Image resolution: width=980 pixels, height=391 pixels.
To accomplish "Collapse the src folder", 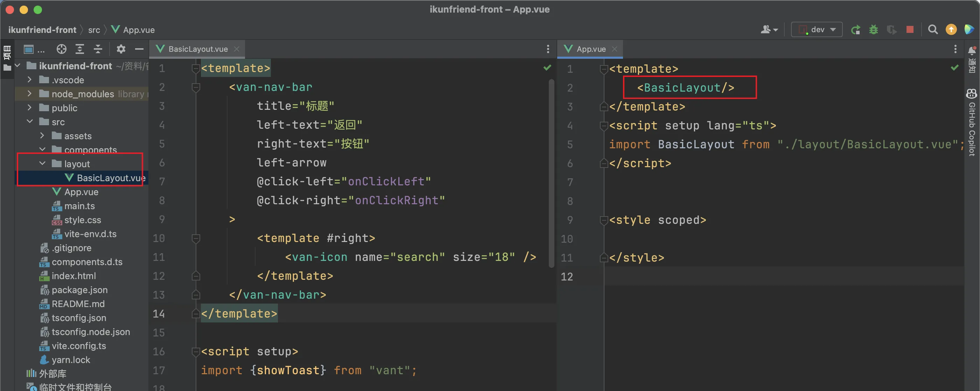I will pyautogui.click(x=30, y=122).
